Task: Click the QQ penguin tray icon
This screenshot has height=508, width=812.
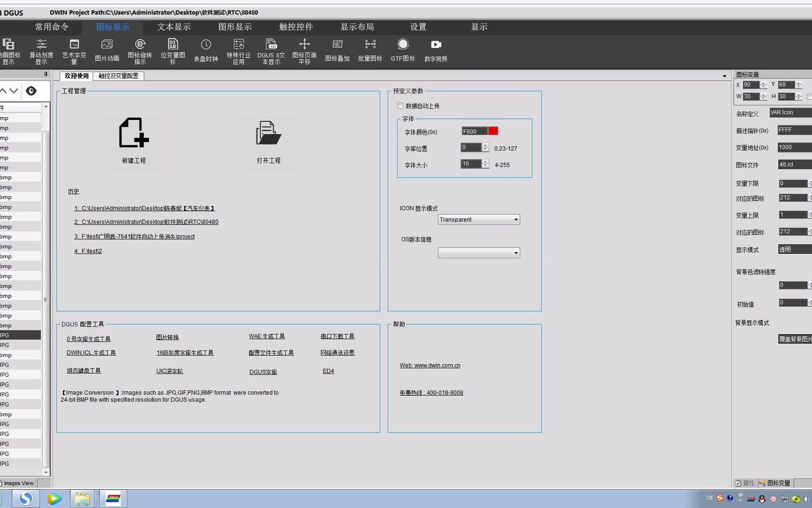Action: (762, 499)
